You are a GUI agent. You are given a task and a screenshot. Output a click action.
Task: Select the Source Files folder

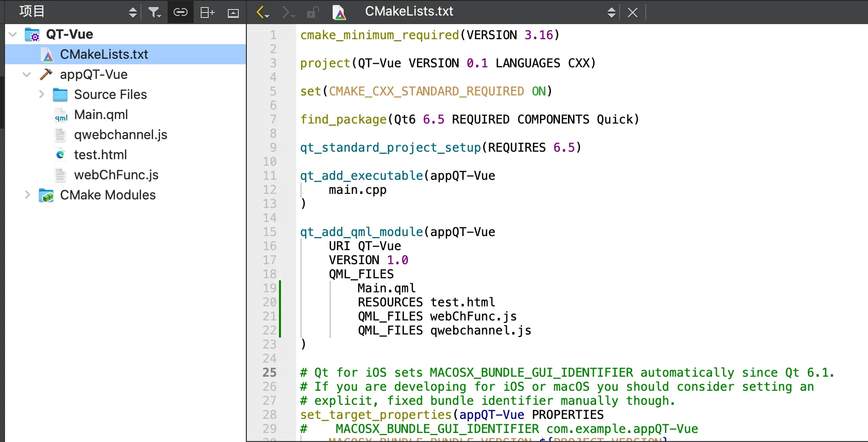point(110,94)
